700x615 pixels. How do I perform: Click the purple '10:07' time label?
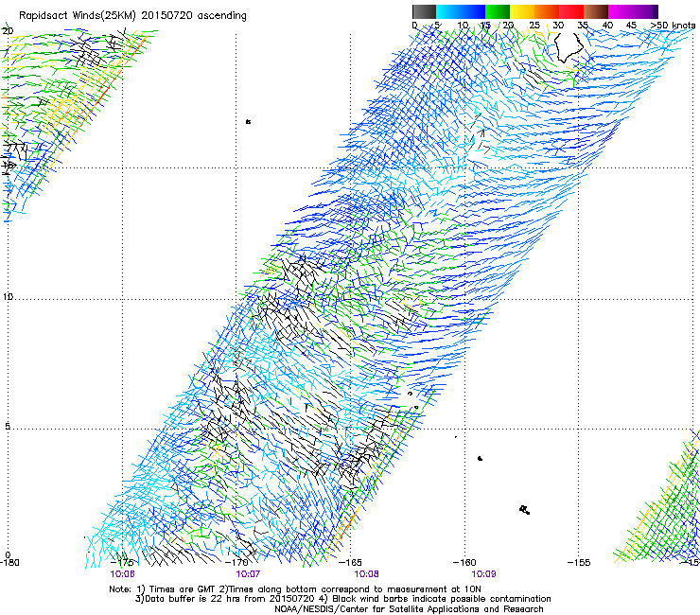click(x=248, y=574)
